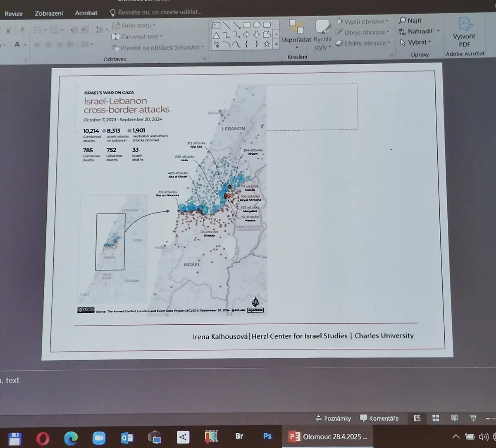Image resolution: width=496 pixels, height=448 pixels.
Task: Select the down block arrow shape
Action: [x=257, y=34]
